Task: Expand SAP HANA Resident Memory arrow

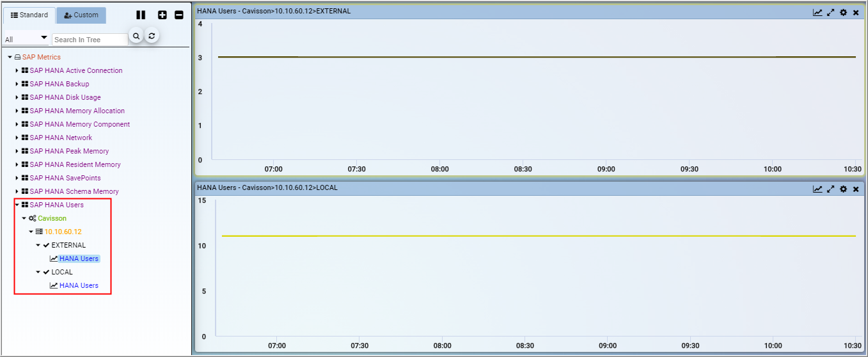Action: coord(17,165)
